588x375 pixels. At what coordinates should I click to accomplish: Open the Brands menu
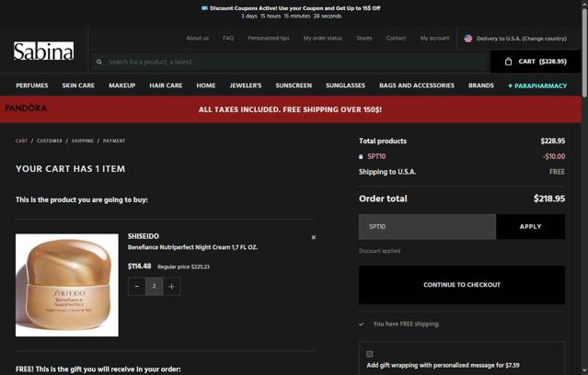[481, 85]
